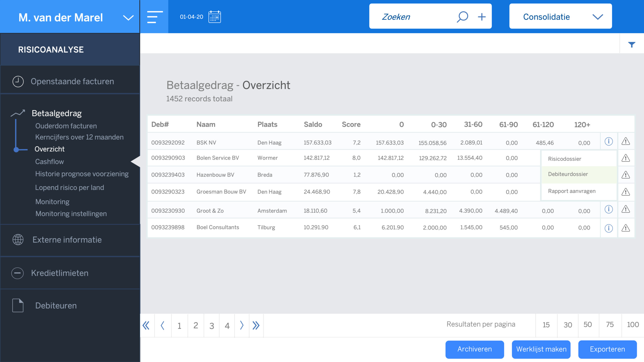
Task: Click the plus icon beside search
Action: (x=481, y=17)
